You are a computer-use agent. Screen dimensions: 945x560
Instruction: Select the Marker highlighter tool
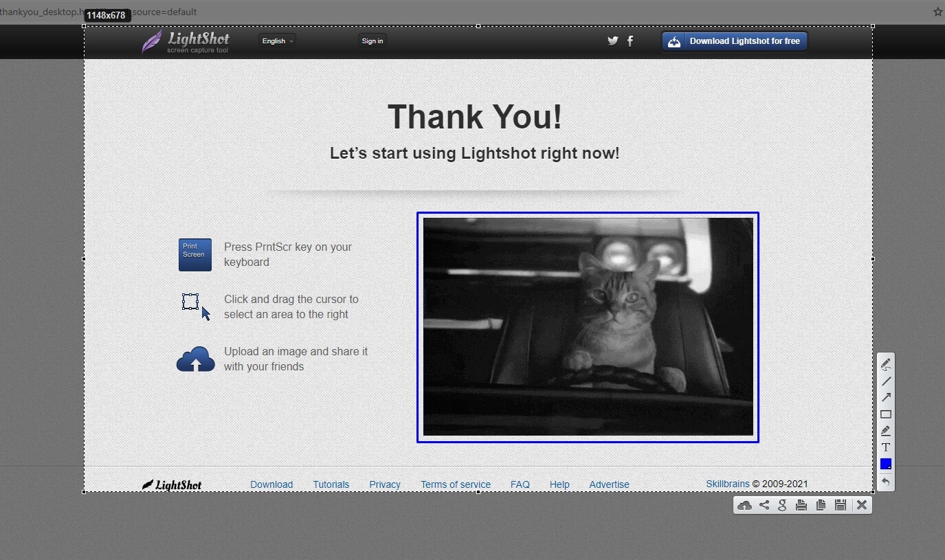(x=886, y=431)
